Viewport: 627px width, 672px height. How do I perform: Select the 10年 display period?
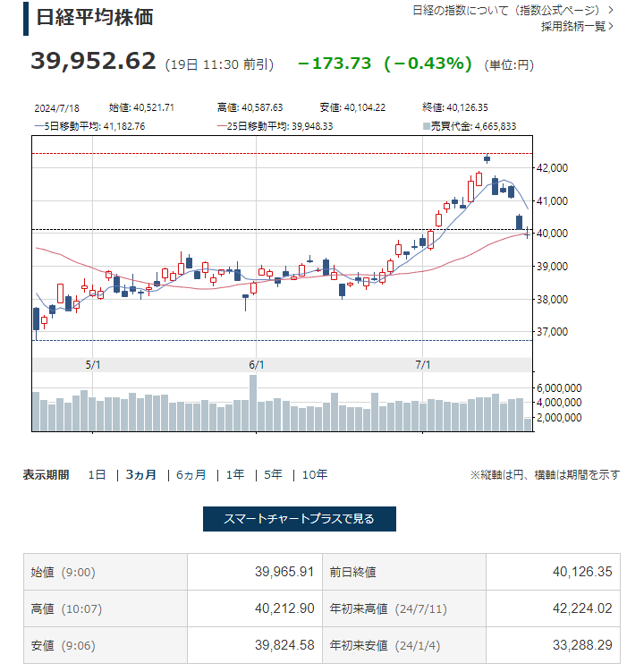pos(315,475)
